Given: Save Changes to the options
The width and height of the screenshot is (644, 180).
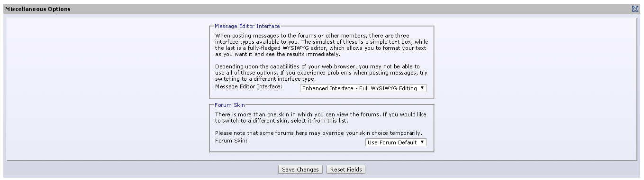Looking at the screenshot, I should point(300,170).
